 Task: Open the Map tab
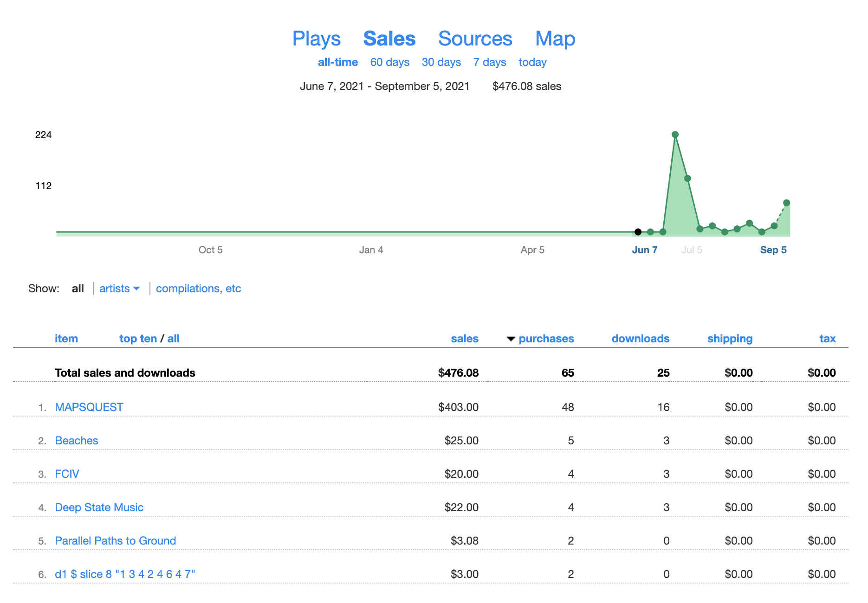point(555,39)
